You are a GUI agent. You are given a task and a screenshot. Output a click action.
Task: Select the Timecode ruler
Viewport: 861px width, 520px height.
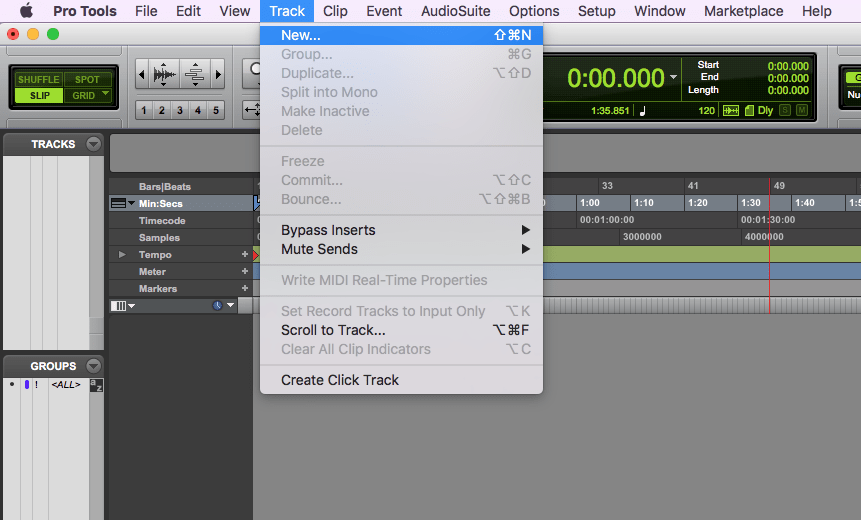click(x=162, y=221)
